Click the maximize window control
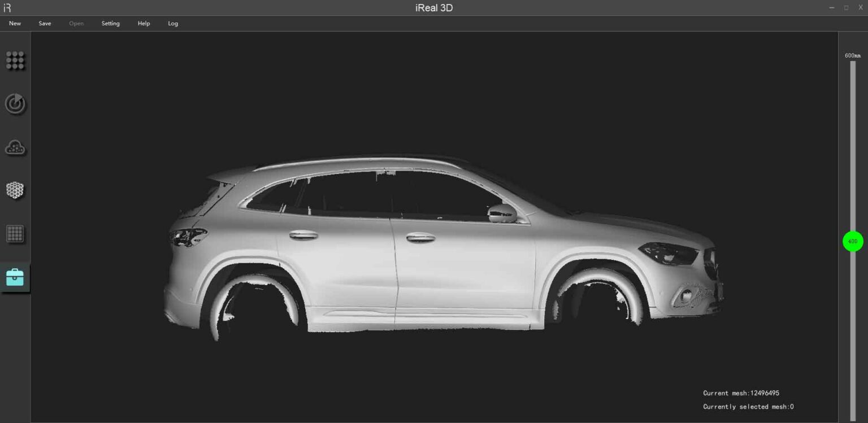The image size is (868, 423). tap(845, 7)
